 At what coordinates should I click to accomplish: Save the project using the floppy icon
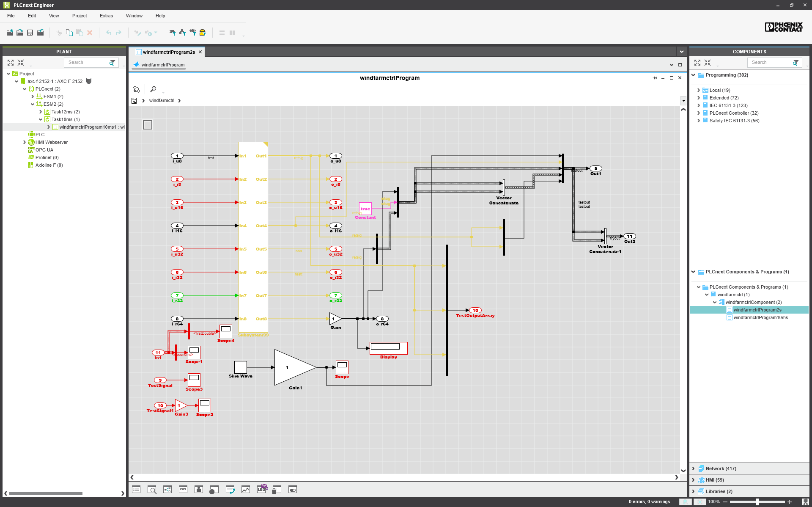tap(30, 33)
